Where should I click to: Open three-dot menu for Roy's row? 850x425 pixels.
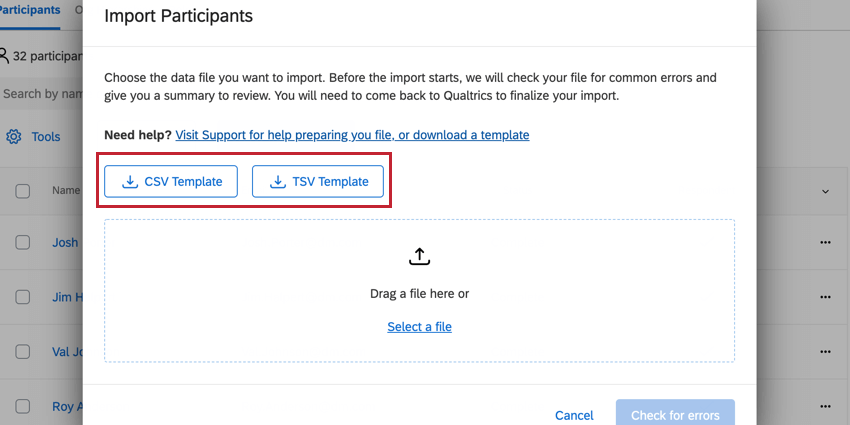[x=825, y=407]
